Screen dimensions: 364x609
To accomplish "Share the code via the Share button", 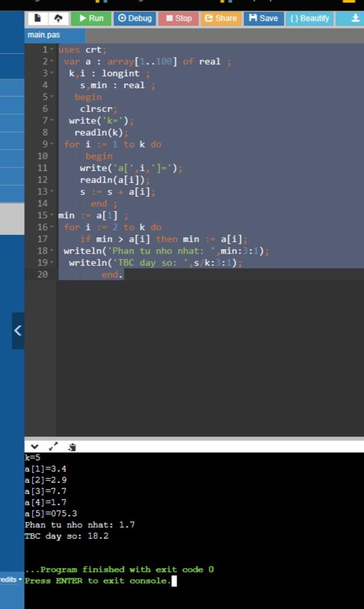I will (221, 18).
